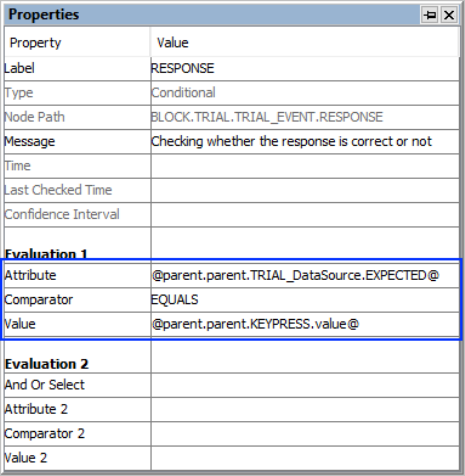Edit the Message text about checking response
The image size is (465, 476).
305,142
